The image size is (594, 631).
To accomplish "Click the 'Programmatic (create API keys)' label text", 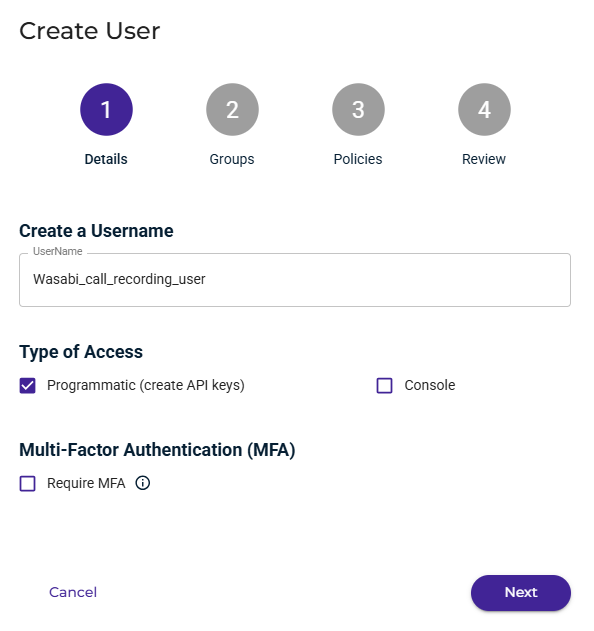I will click(x=146, y=385).
